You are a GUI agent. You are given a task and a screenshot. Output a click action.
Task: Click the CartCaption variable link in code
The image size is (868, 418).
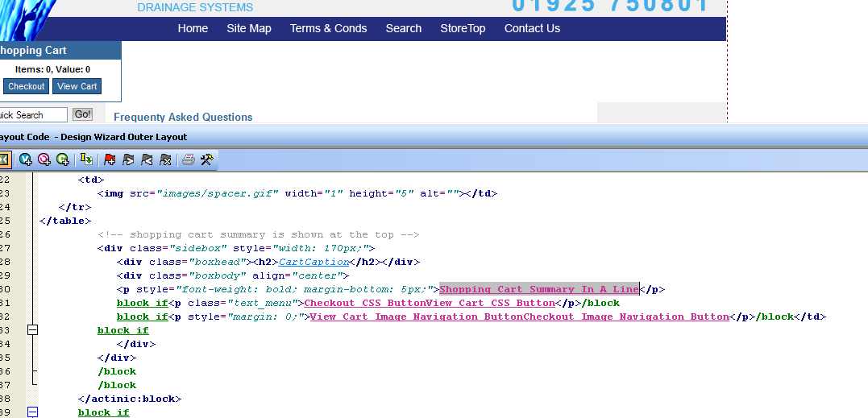point(314,262)
